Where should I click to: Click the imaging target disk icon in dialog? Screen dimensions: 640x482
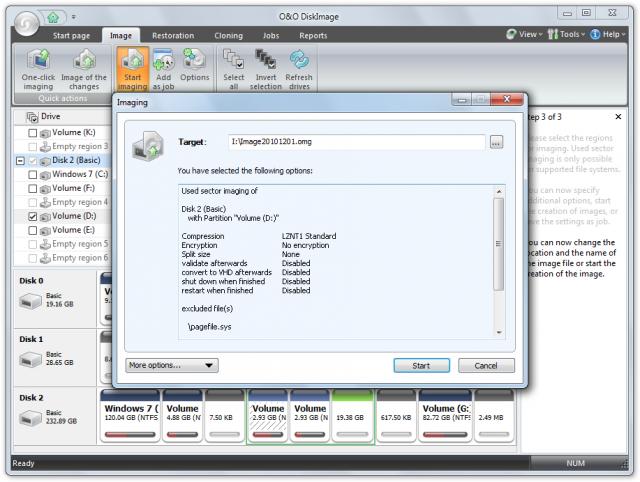[148, 146]
